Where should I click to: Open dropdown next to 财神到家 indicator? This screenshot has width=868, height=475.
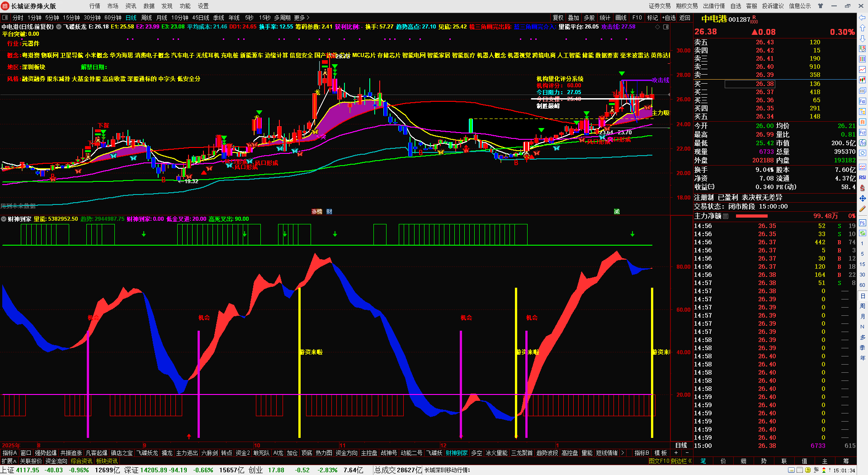[x=4, y=219]
